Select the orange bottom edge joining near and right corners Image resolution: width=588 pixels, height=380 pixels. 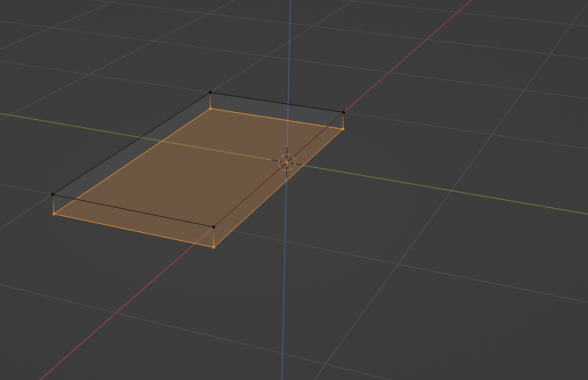pos(278,188)
